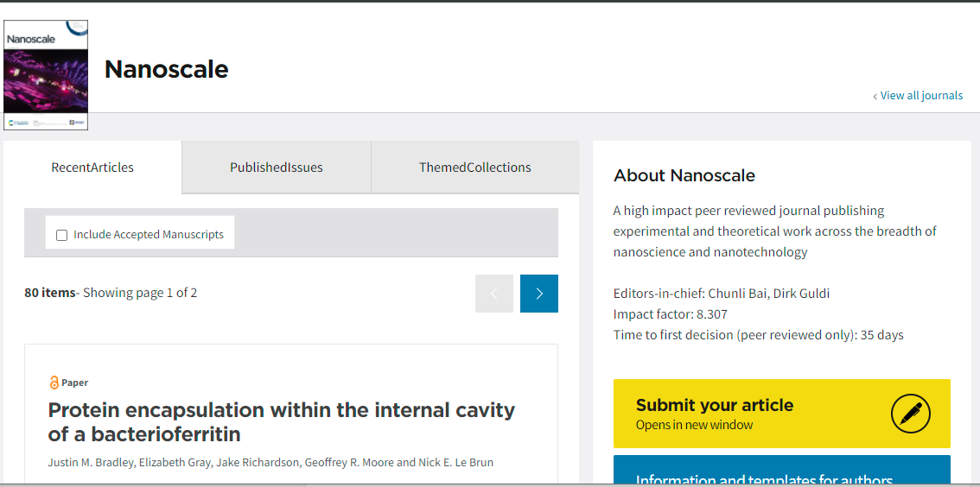
Task: Click the Paper article type label
Action: (x=75, y=383)
